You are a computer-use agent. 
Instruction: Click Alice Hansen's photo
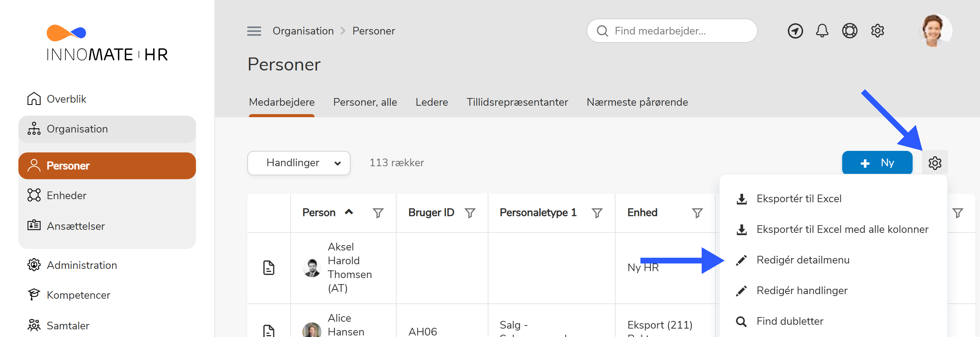click(312, 330)
